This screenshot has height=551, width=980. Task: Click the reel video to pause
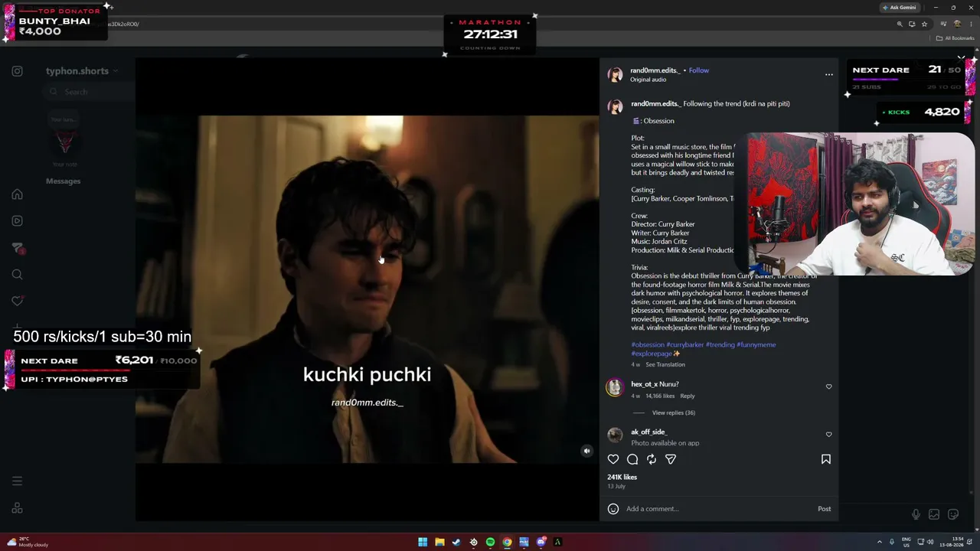click(367, 289)
